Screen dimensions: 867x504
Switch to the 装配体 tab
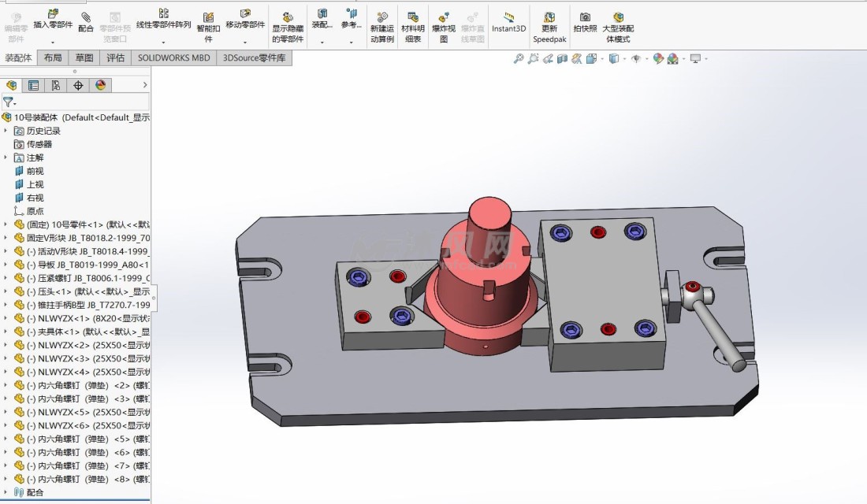[18, 57]
